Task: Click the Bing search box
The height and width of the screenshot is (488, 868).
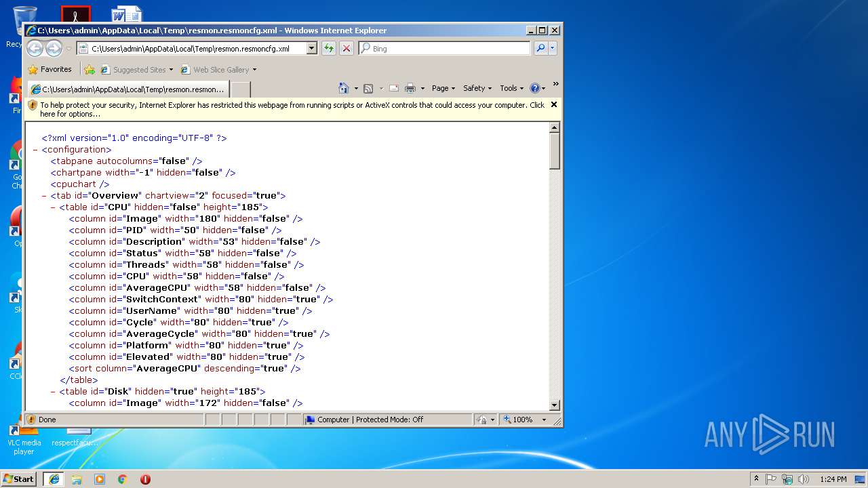Action: [445, 48]
